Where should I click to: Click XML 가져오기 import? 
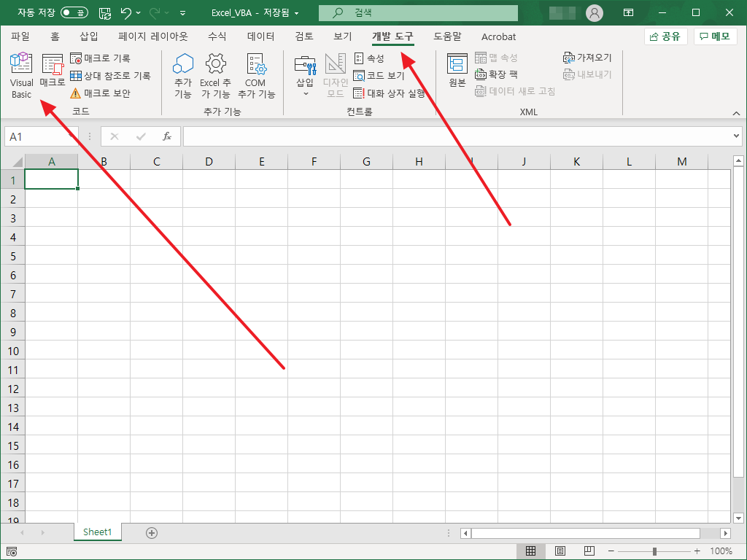coord(587,58)
